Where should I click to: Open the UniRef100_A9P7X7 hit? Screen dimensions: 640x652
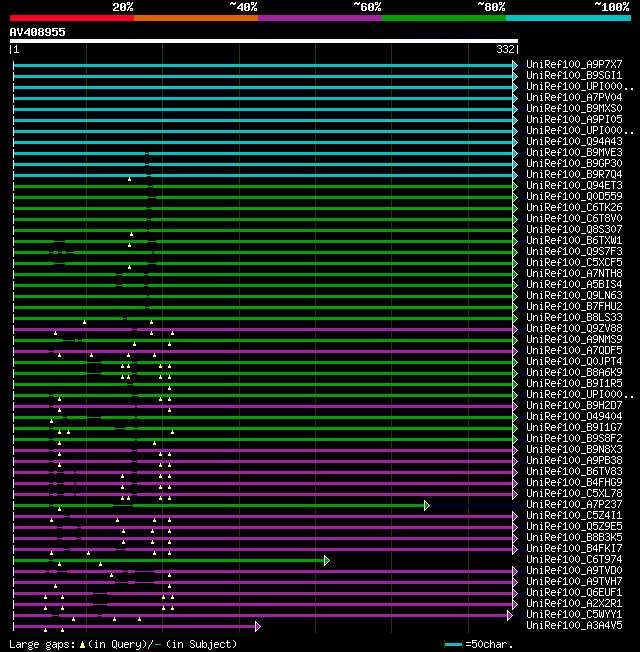point(574,64)
